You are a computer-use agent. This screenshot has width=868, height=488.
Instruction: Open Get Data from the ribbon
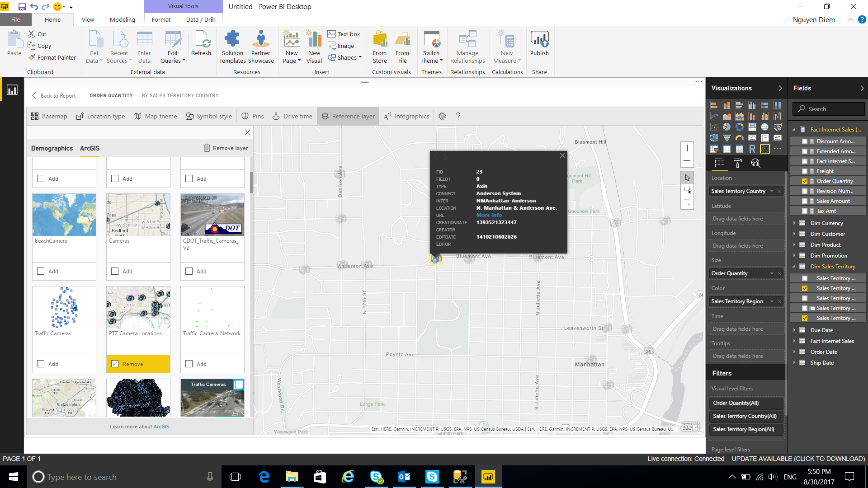[x=94, y=47]
